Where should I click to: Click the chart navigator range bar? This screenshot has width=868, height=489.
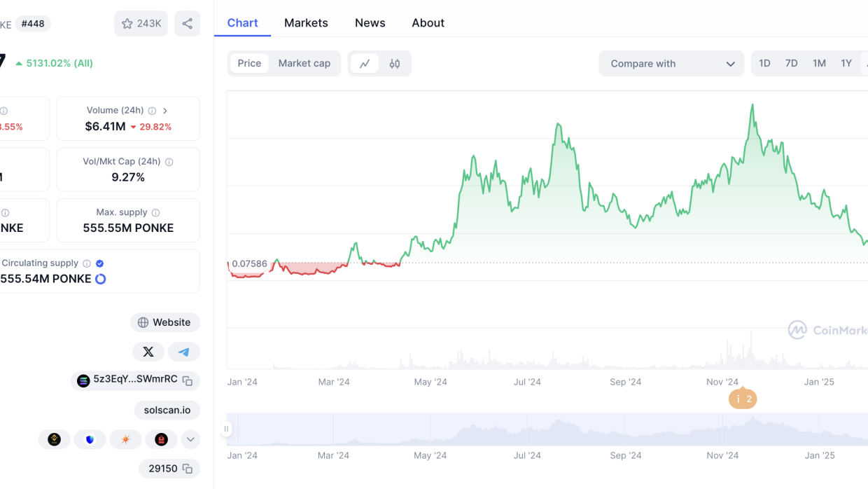click(x=547, y=429)
